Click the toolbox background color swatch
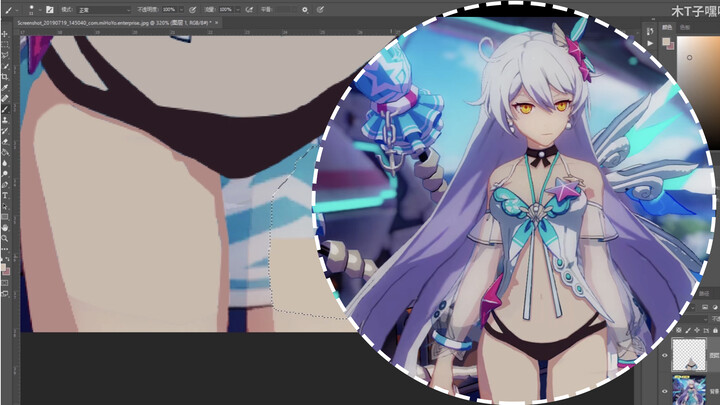 [x=7, y=271]
